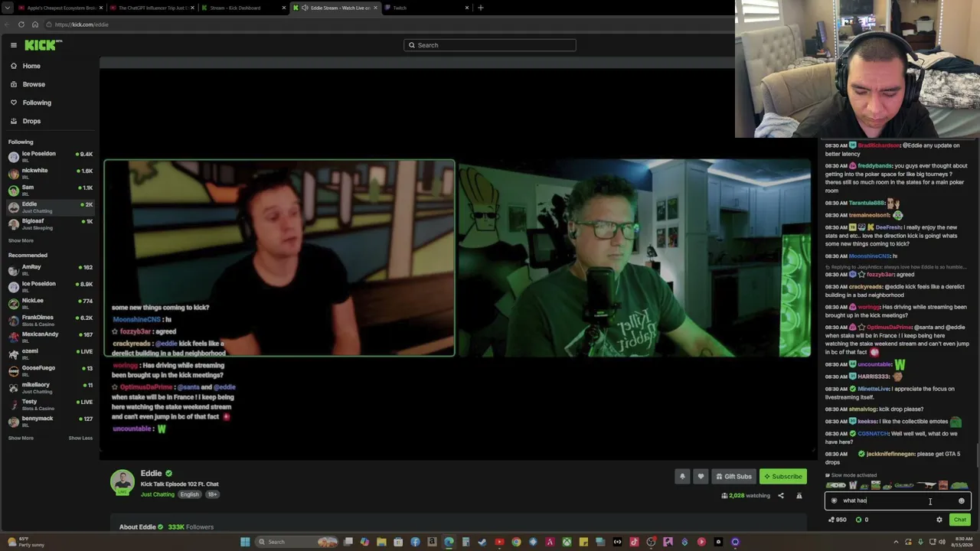Open chat settings gear icon
980x551 pixels.
click(x=939, y=520)
